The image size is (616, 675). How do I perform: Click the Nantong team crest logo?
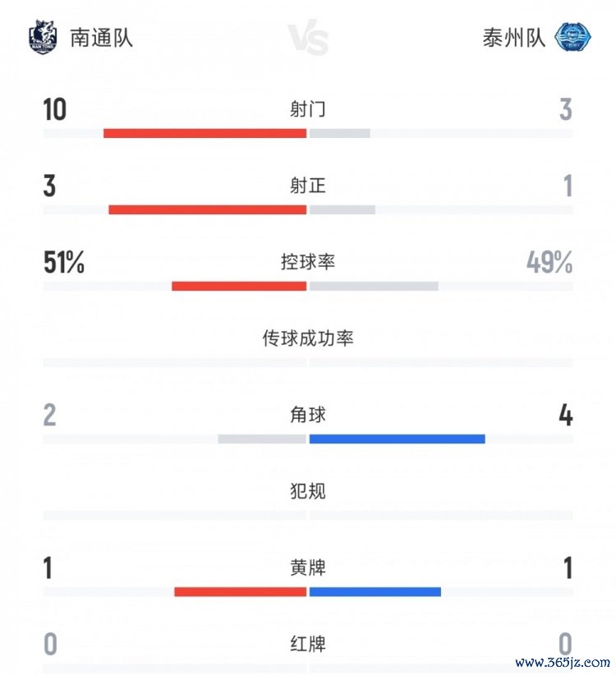[x=42, y=37]
